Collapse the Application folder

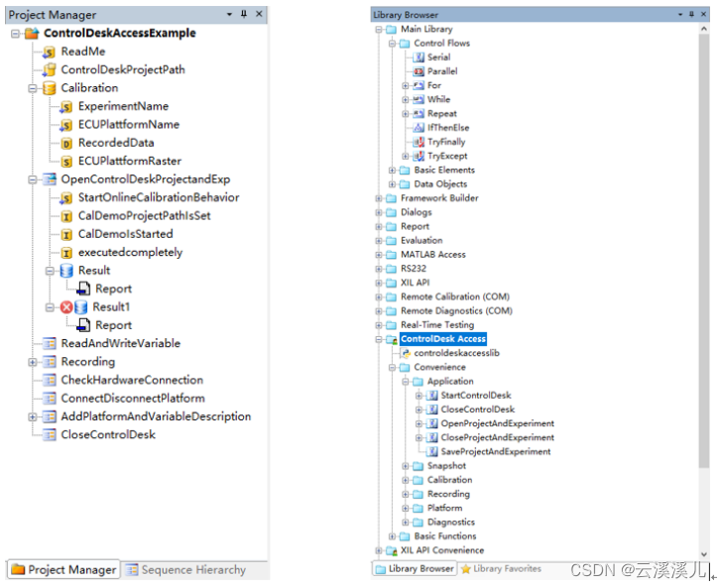pos(405,382)
